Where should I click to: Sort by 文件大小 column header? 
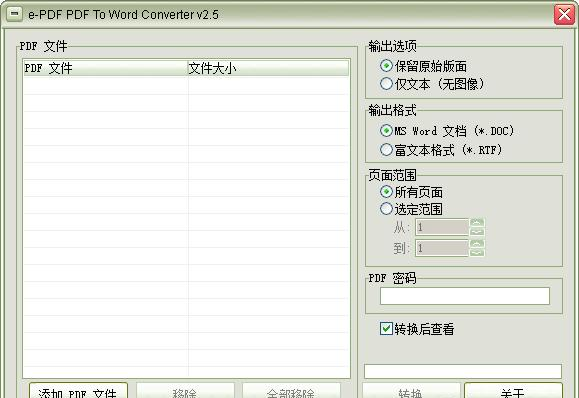pos(268,68)
